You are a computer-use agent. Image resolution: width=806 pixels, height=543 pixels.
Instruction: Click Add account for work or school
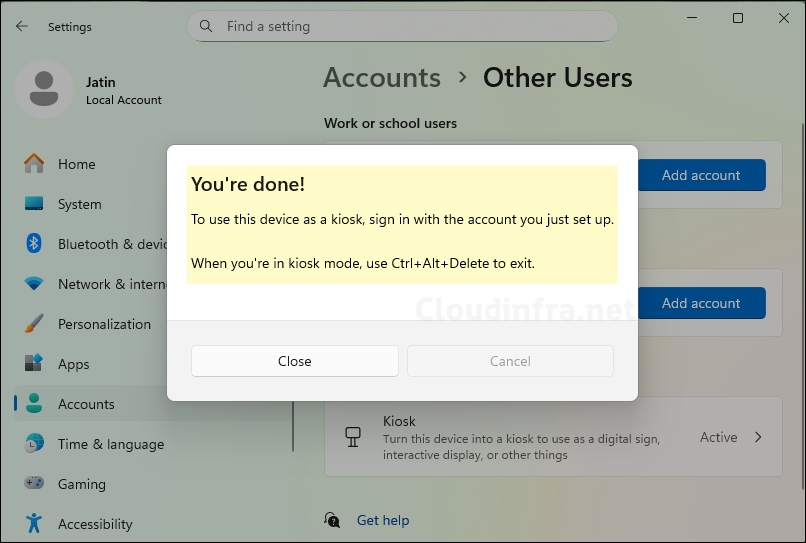[x=700, y=175]
